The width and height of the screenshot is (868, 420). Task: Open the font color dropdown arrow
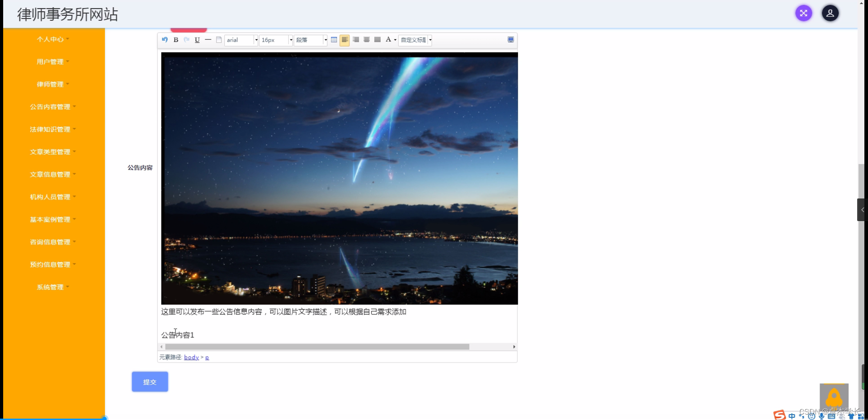point(395,40)
